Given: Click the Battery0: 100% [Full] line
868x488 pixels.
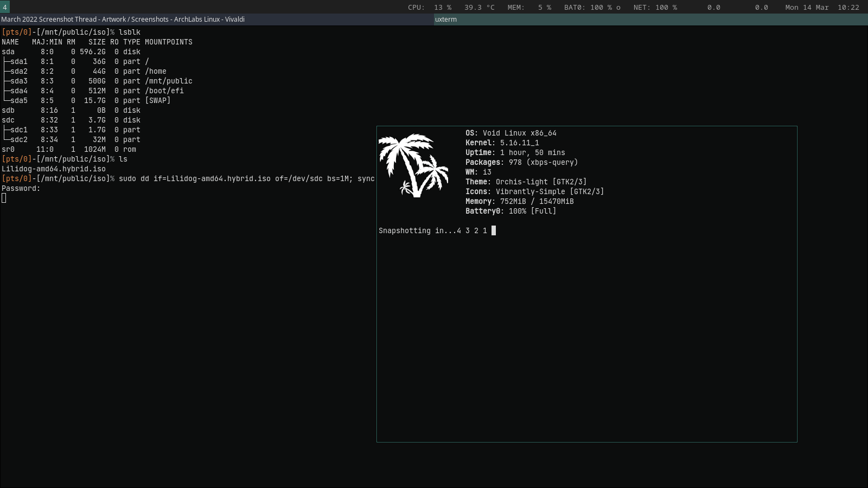Looking at the screenshot, I should (511, 211).
